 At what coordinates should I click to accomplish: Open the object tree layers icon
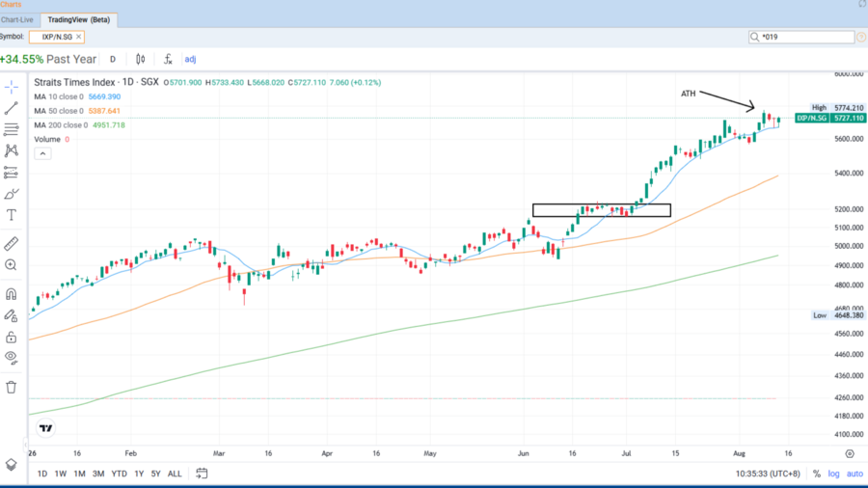tap(11, 465)
